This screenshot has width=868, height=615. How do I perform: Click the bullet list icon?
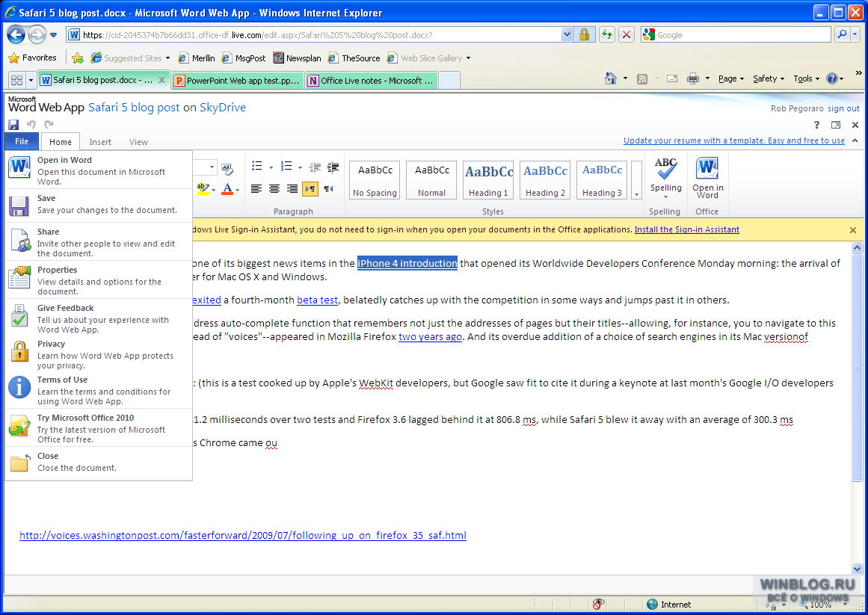257,167
